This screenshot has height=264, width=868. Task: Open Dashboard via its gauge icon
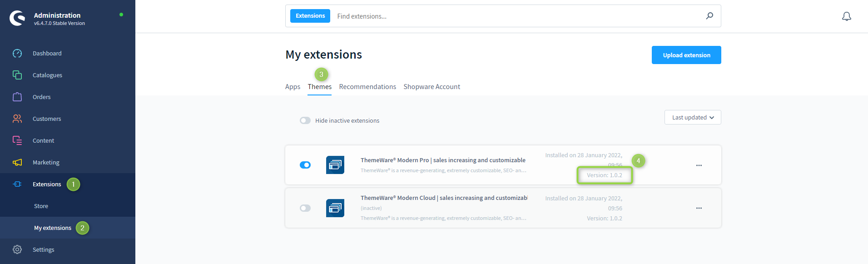pos(17,54)
